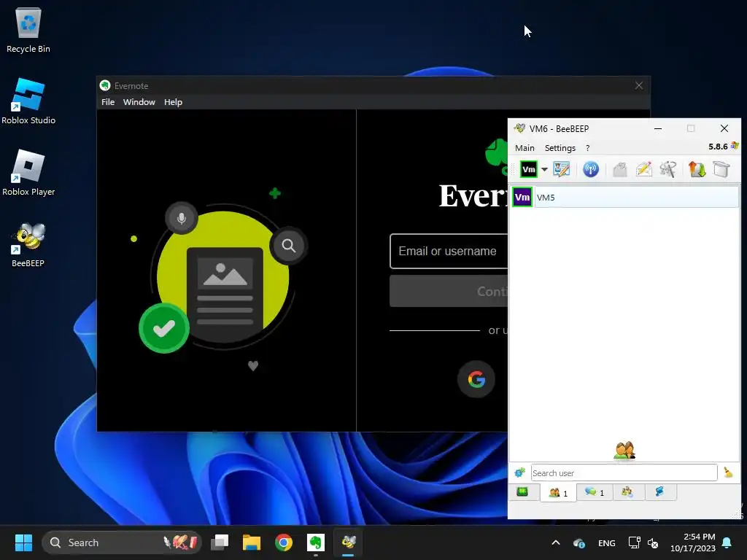This screenshot has height=560, width=747.
Task: Switch to the chats tab showing 1
Action: (x=594, y=492)
